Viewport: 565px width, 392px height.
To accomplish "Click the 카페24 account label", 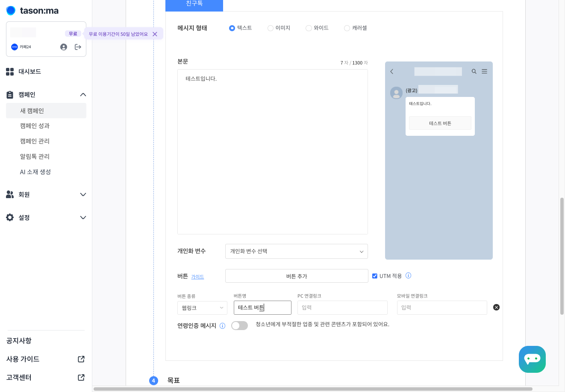I will coord(25,47).
